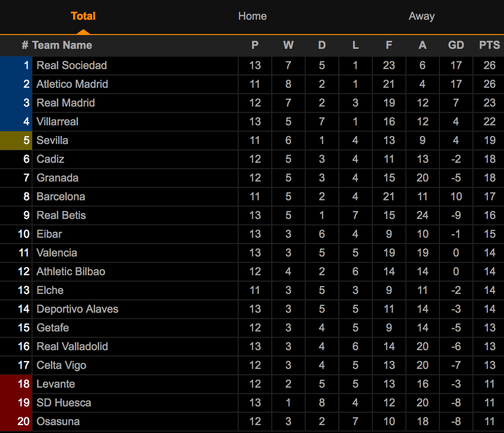Click the red position marker for rank 18
This screenshot has height=433, width=504.
click(x=16, y=384)
